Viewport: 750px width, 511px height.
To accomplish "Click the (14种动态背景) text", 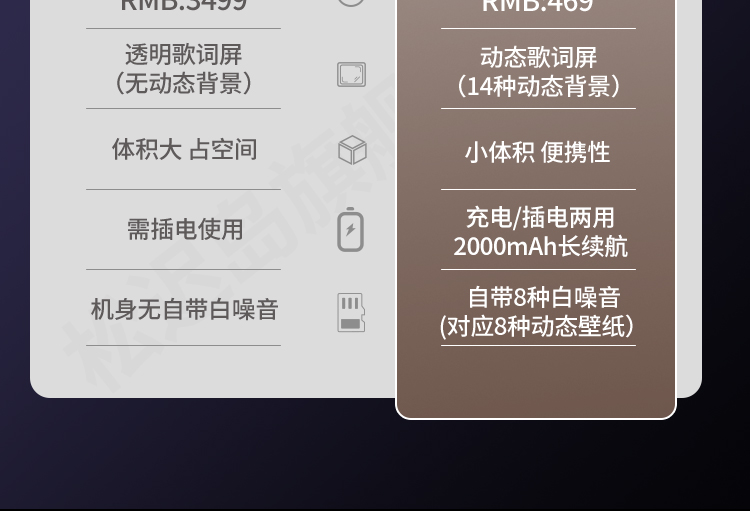I will [539, 86].
